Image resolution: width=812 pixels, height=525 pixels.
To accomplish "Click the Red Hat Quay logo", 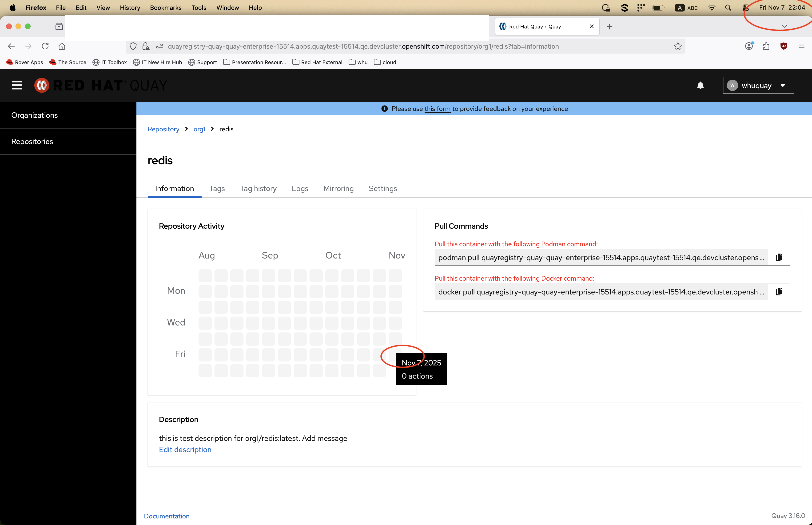I will point(101,85).
